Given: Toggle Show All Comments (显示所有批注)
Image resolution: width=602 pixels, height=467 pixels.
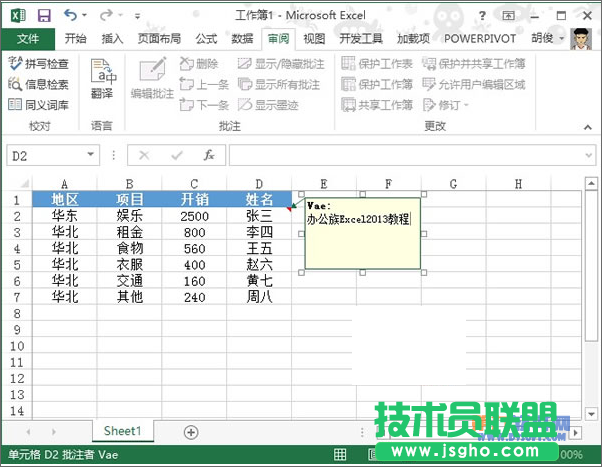Looking at the screenshot, I should pos(278,84).
